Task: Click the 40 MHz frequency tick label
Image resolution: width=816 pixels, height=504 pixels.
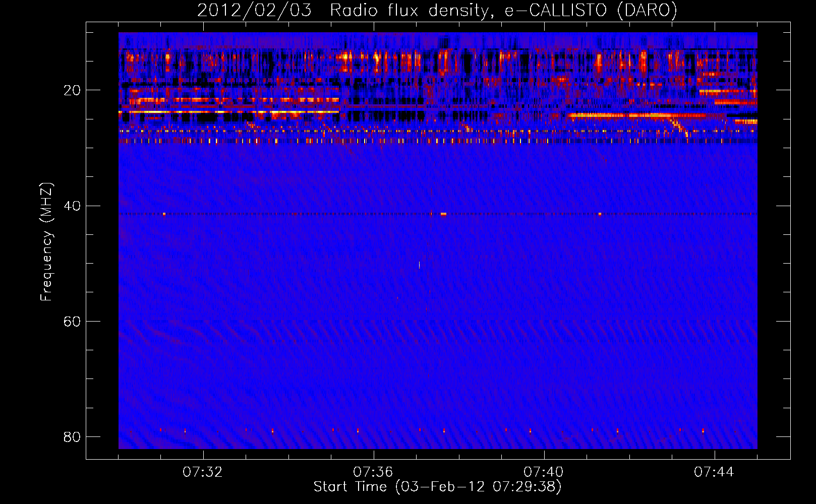Action: point(72,206)
